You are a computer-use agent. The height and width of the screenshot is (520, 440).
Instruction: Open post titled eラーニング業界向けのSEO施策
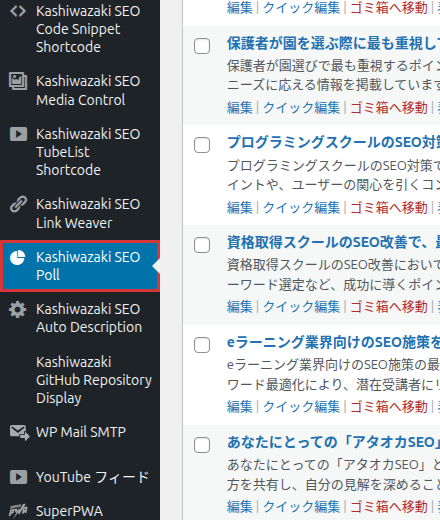click(333, 342)
